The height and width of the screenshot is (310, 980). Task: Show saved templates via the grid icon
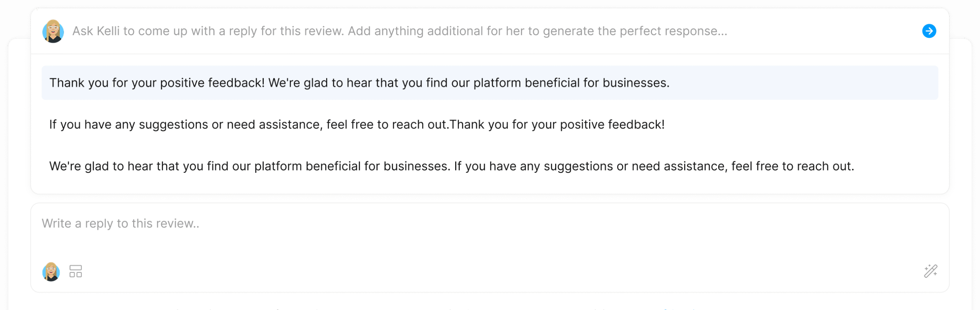[75, 271]
